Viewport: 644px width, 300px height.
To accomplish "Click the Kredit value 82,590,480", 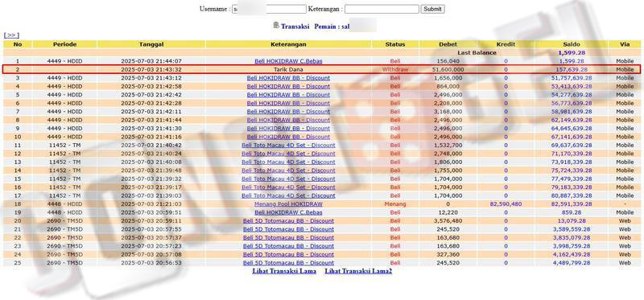I will (506, 204).
